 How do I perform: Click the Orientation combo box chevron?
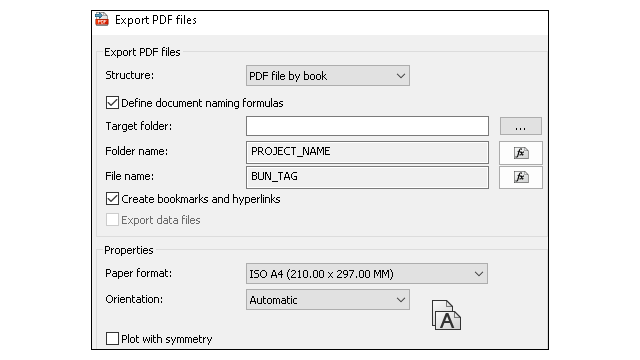point(401,300)
